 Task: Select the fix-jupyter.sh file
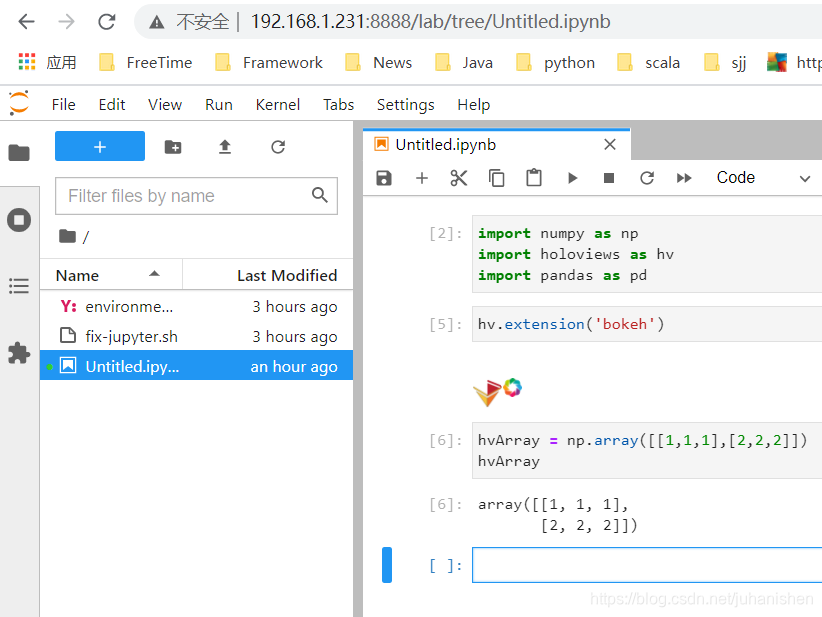pos(197,336)
